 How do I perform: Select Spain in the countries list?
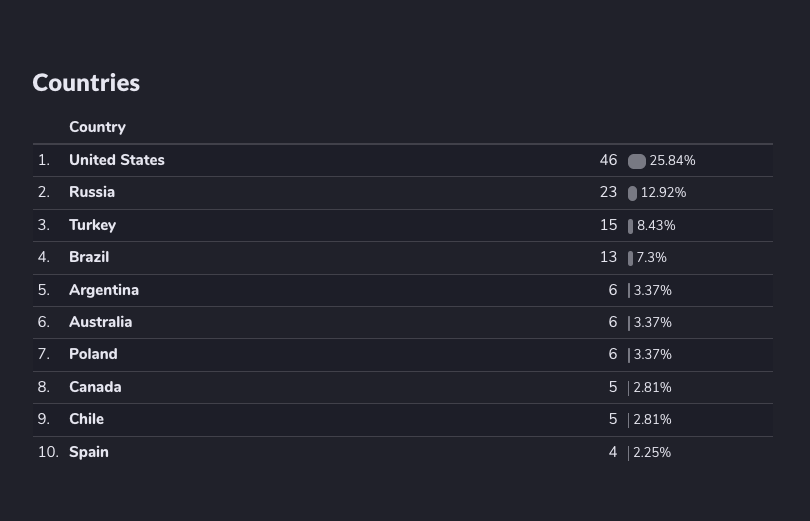tap(89, 452)
